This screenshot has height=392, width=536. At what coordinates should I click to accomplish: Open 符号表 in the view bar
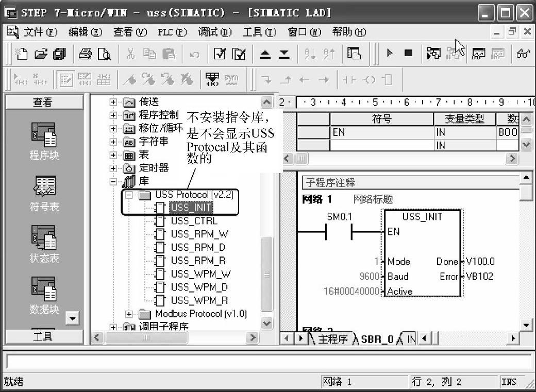pyautogui.click(x=44, y=193)
